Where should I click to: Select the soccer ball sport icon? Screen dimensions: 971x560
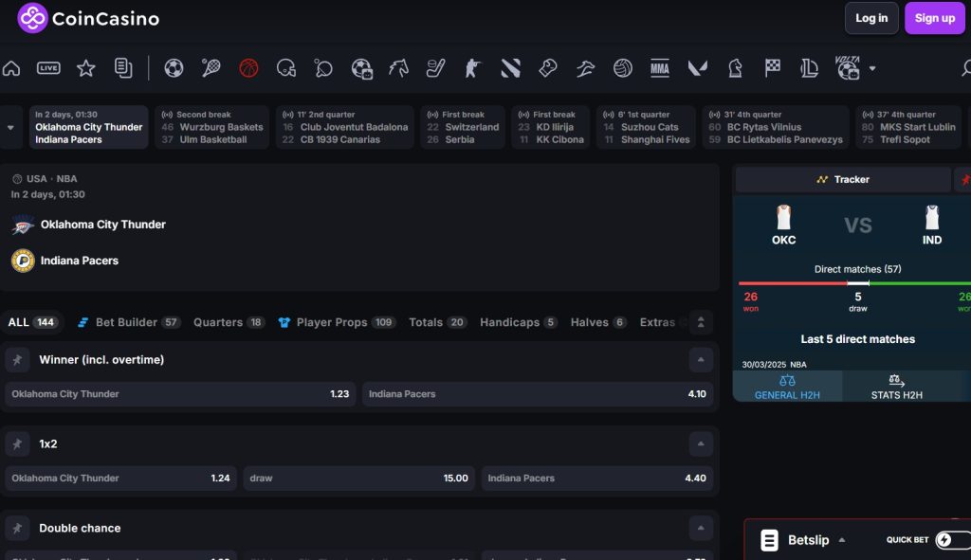tap(174, 68)
